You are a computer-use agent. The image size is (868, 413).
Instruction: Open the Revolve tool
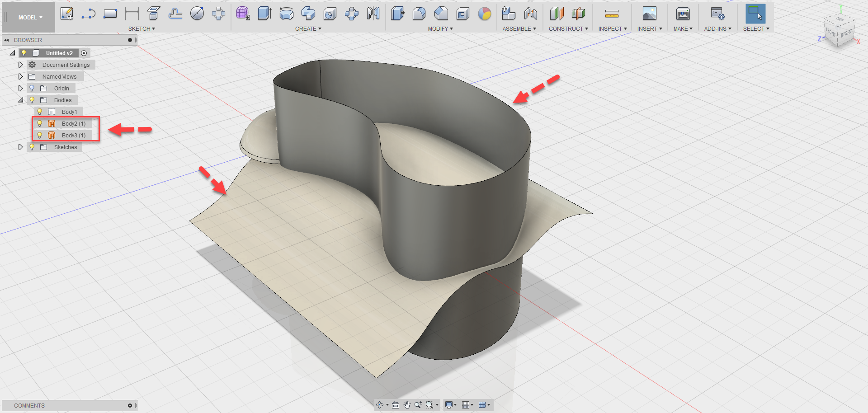[286, 14]
